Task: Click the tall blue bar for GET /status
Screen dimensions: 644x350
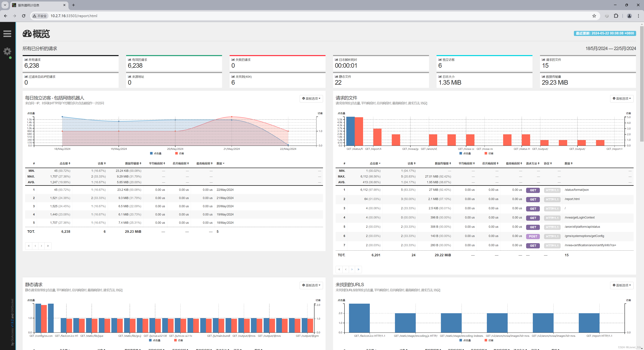Action: tap(350, 131)
